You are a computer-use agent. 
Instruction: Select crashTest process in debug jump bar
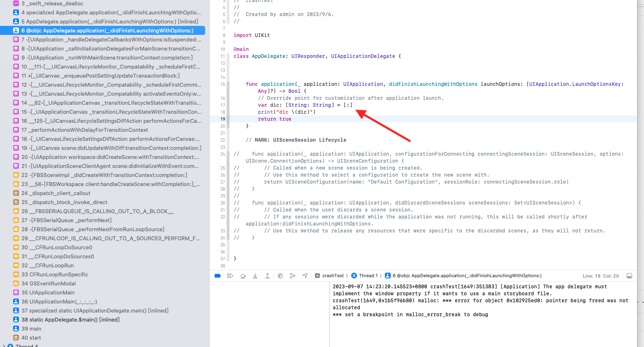click(x=329, y=276)
